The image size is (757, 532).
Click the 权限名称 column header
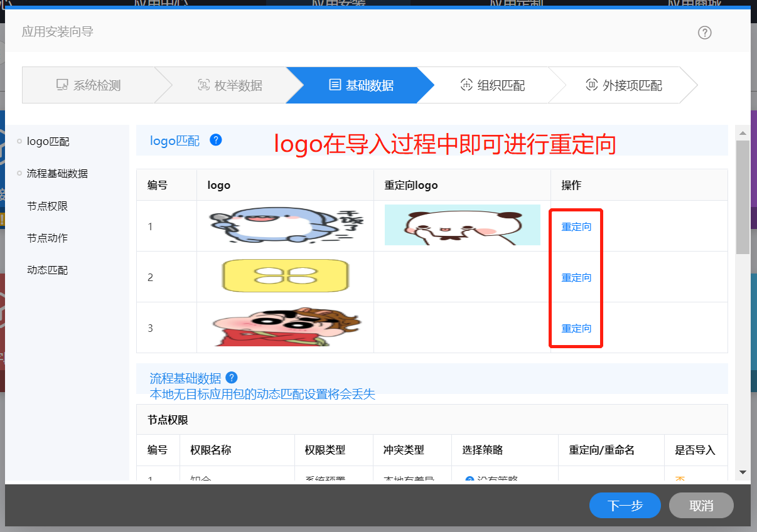211,450
